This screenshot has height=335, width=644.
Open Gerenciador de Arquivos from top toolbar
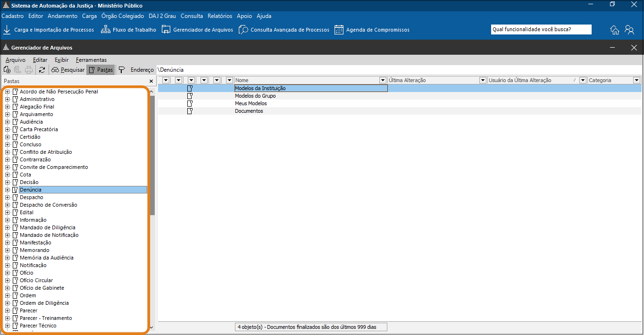pyautogui.click(x=197, y=30)
